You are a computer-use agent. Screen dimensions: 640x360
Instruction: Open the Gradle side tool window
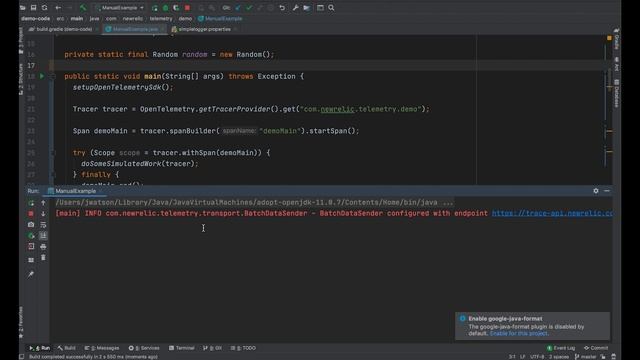(x=617, y=40)
